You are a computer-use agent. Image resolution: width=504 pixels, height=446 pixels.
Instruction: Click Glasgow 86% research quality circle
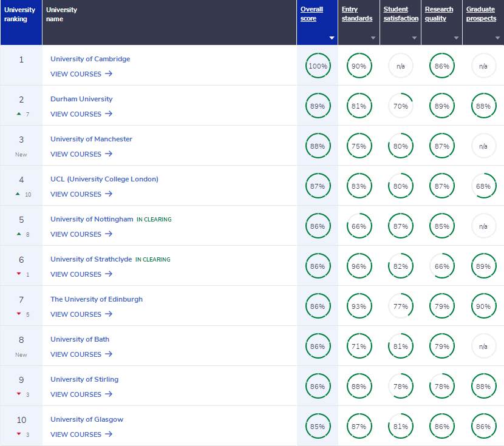click(x=442, y=427)
